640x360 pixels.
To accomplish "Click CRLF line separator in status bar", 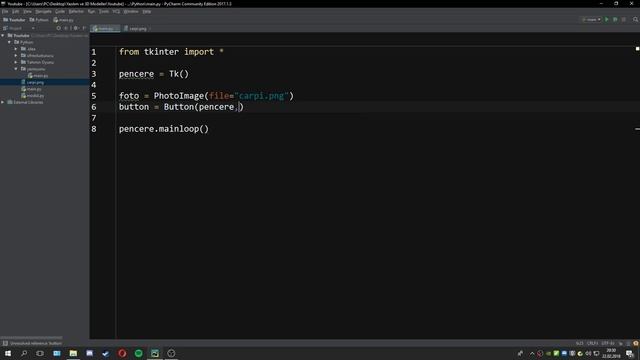I will click(592, 343).
